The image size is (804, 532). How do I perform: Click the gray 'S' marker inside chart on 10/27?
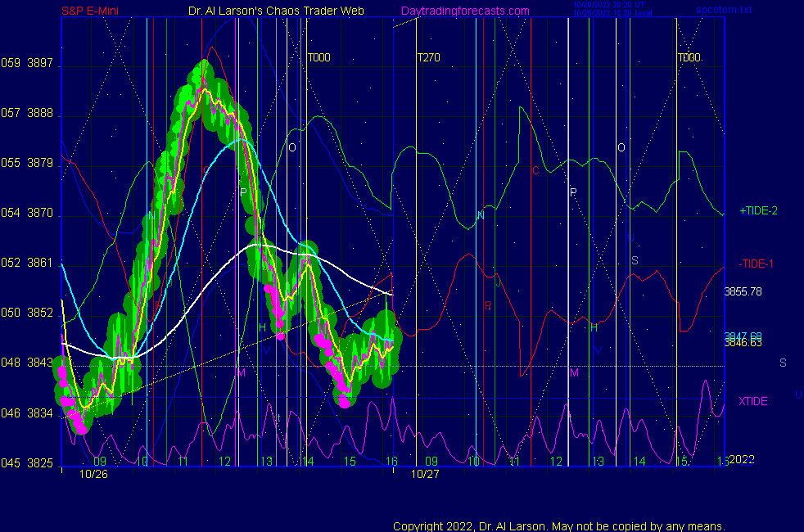pos(635,260)
